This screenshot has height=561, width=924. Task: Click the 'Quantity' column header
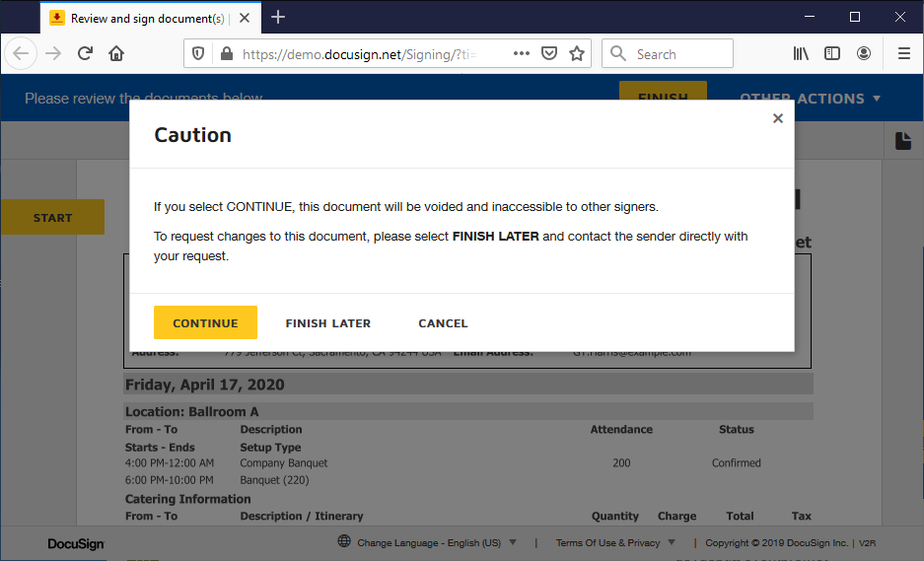click(x=614, y=517)
